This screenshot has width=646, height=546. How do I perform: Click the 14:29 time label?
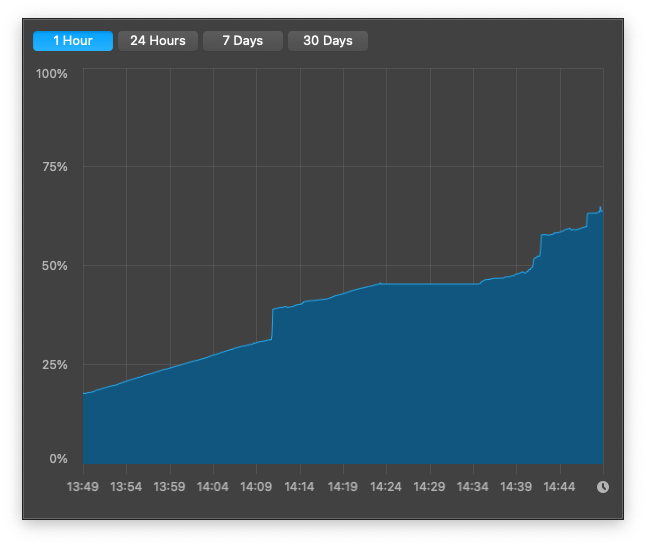point(430,487)
